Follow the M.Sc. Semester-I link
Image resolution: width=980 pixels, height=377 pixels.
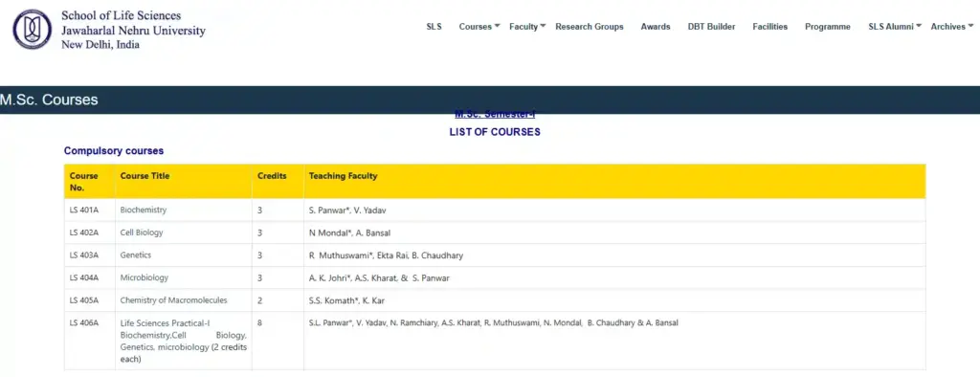pyautogui.click(x=495, y=115)
